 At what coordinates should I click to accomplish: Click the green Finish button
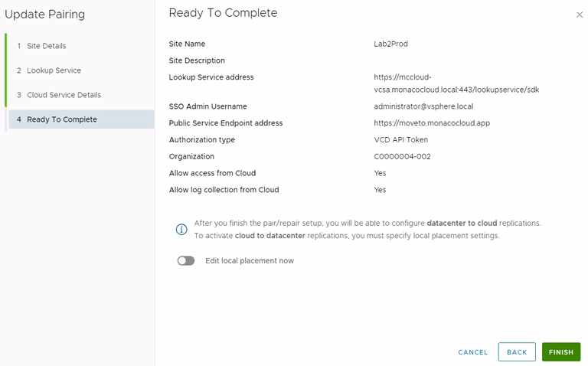pyautogui.click(x=560, y=352)
